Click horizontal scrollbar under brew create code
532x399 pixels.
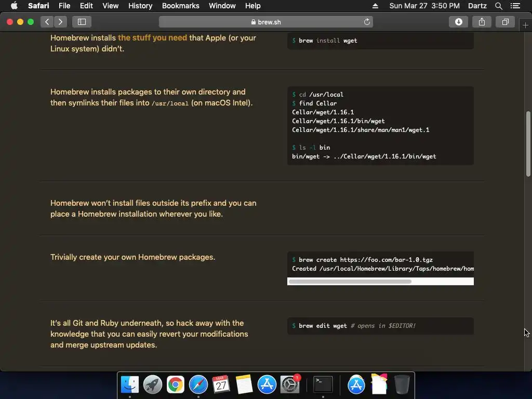(350, 281)
